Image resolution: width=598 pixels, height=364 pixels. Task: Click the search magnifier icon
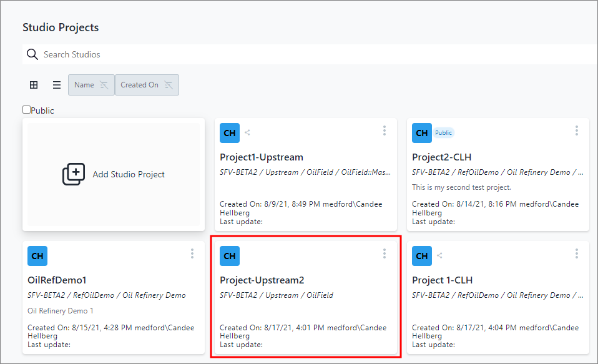coord(32,54)
